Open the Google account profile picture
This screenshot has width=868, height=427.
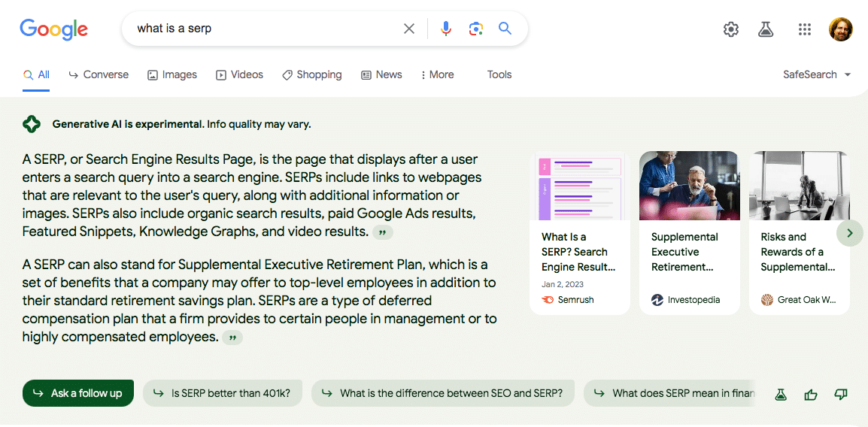point(840,29)
